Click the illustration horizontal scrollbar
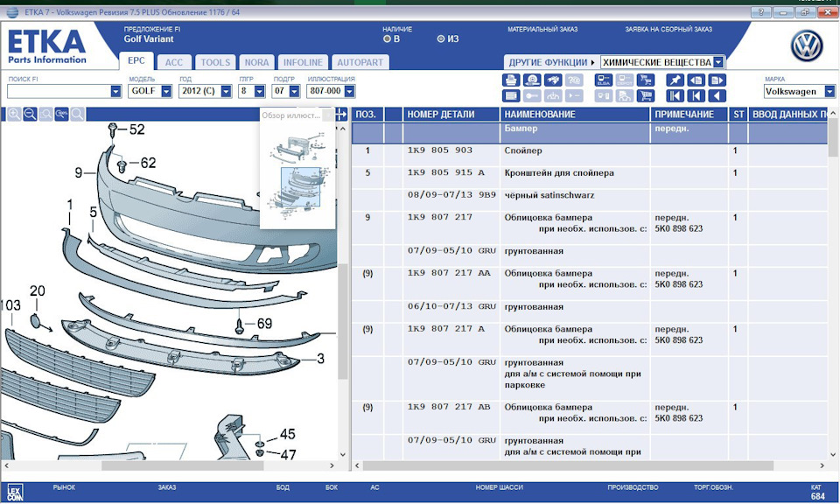The height and width of the screenshot is (504, 840). (x=182, y=465)
